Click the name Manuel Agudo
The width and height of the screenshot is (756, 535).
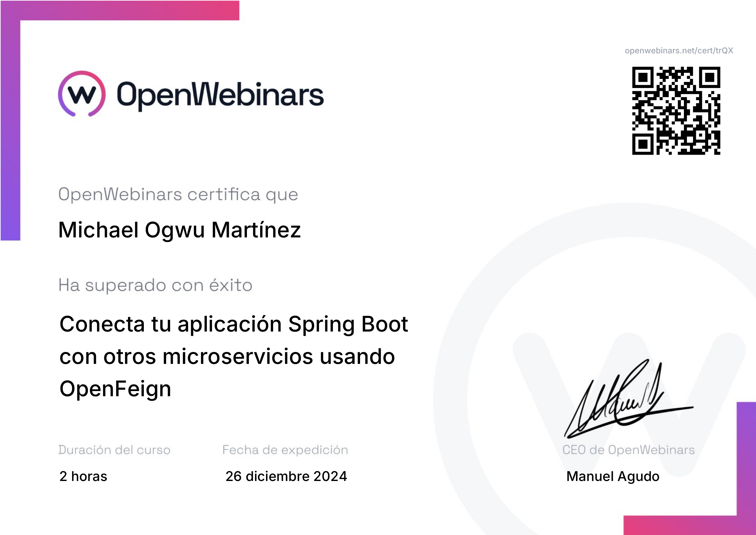click(x=613, y=476)
